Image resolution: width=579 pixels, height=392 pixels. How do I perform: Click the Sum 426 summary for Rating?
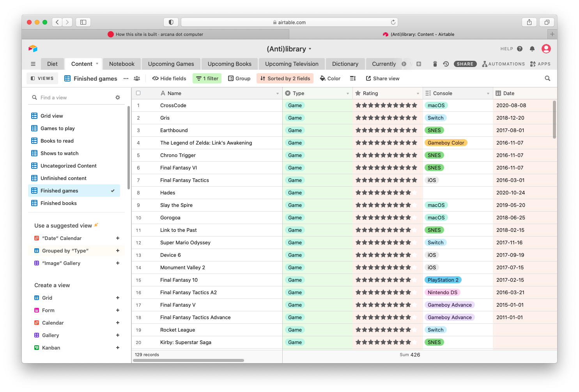(410, 355)
